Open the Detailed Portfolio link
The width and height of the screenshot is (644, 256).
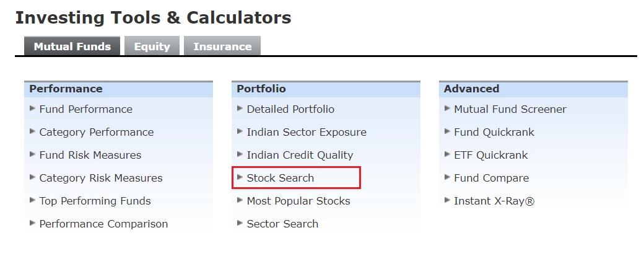[290, 109]
